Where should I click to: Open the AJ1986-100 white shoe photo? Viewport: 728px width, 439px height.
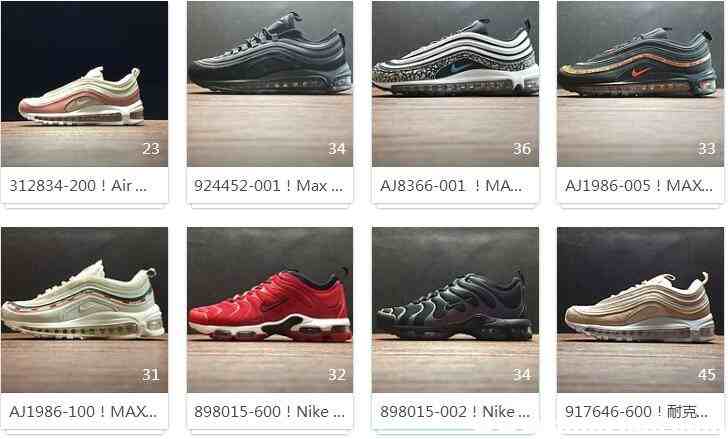point(84,310)
